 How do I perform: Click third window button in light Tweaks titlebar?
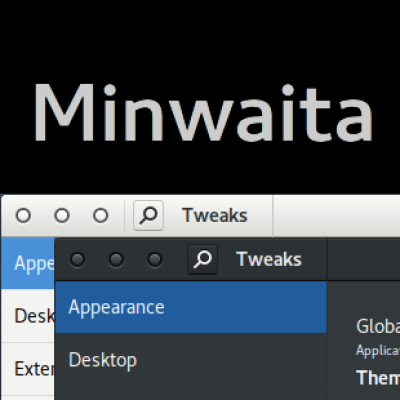click(101, 215)
